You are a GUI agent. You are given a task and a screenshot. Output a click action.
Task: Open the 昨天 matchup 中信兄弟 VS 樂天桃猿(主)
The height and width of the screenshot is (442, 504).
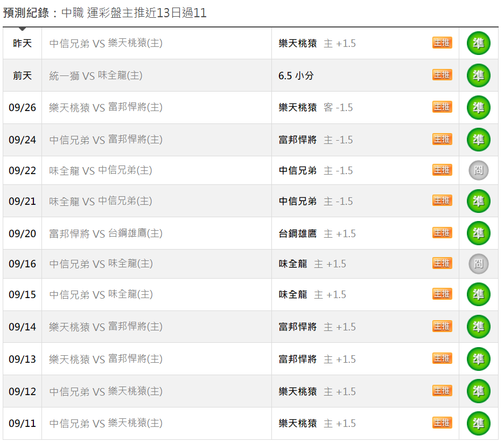click(106, 43)
